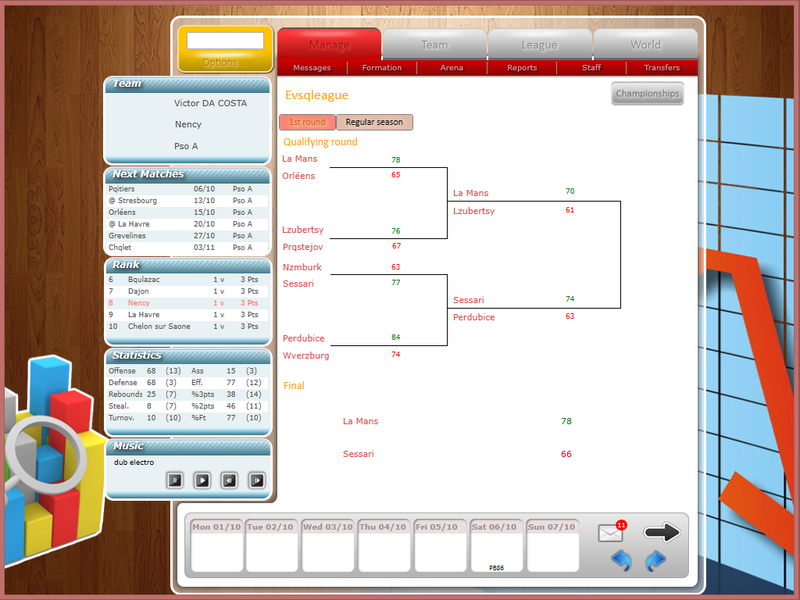Select the 1st round tab
800x600 pixels.
(307, 122)
